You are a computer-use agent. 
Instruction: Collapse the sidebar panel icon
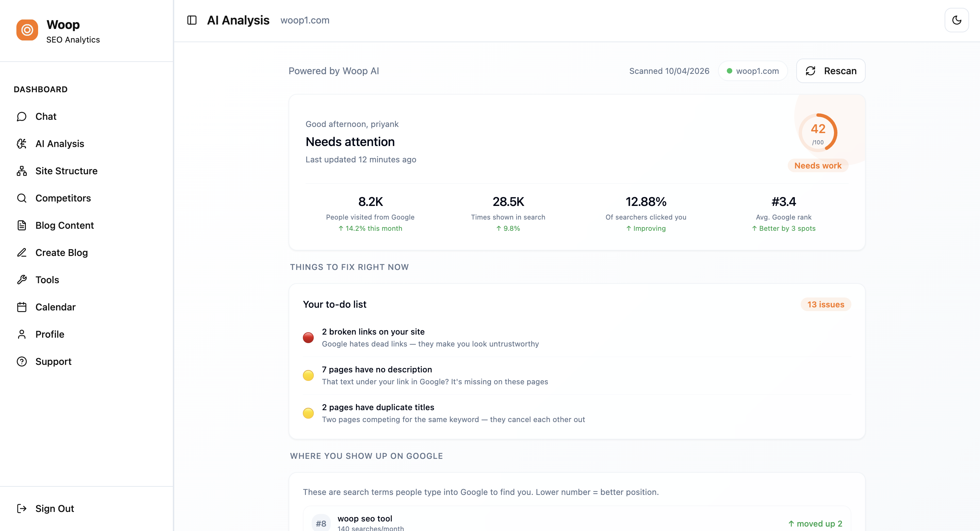[192, 20]
